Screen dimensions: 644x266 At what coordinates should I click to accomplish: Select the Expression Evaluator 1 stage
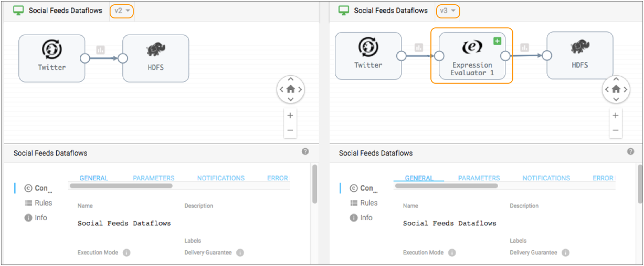(x=472, y=56)
